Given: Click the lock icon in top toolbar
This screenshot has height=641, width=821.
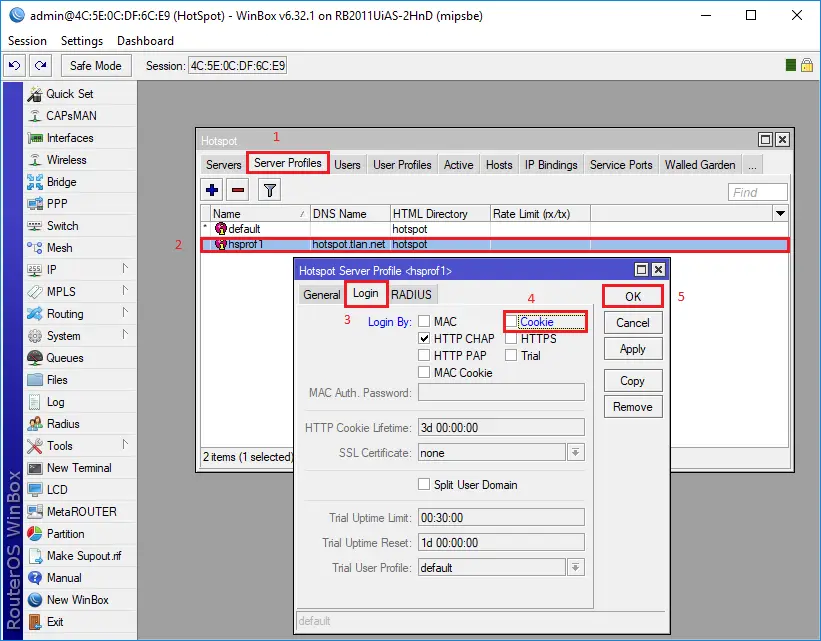Looking at the screenshot, I should point(807,65).
